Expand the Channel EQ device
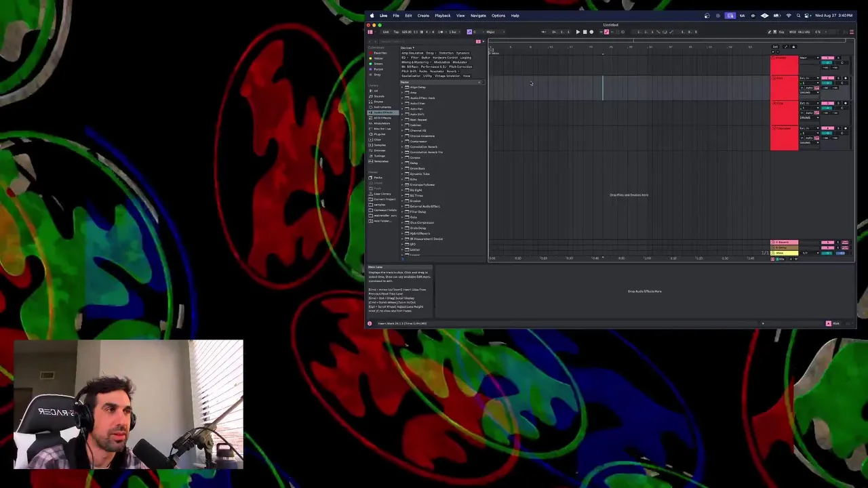Image resolution: width=868 pixels, height=488 pixels. pos(402,131)
